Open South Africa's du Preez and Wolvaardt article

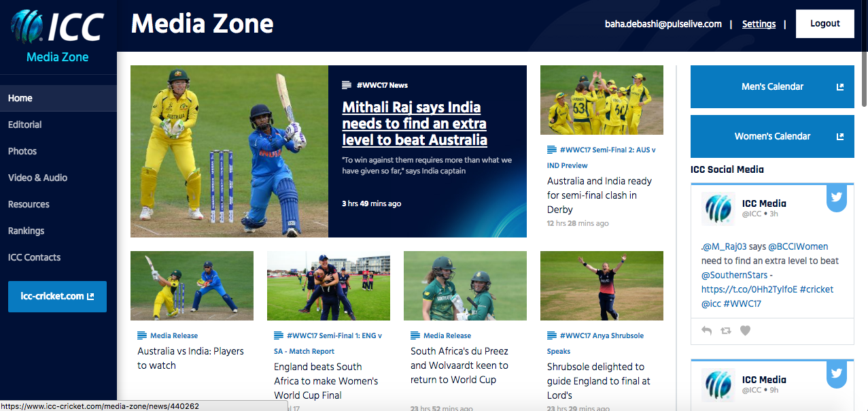click(459, 365)
